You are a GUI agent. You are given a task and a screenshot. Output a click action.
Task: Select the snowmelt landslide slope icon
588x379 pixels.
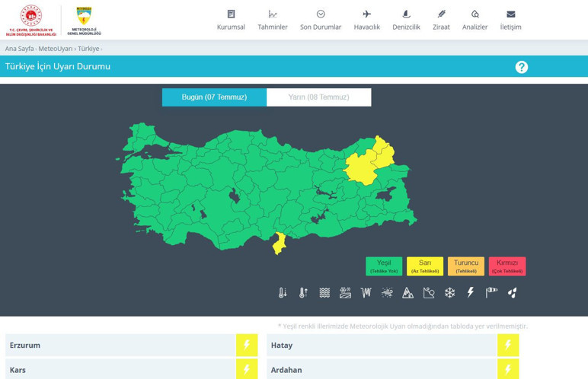(x=429, y=292)
